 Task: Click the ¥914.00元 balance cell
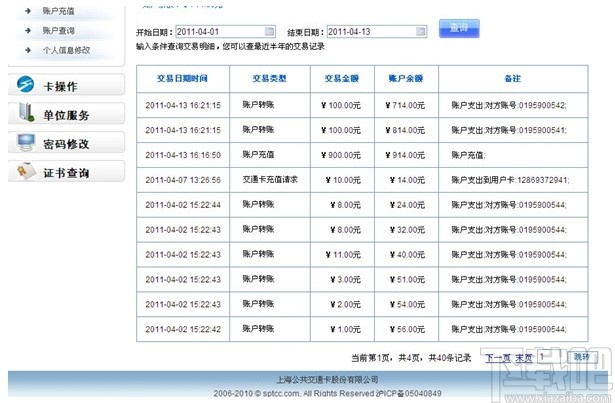click(405, 155)
